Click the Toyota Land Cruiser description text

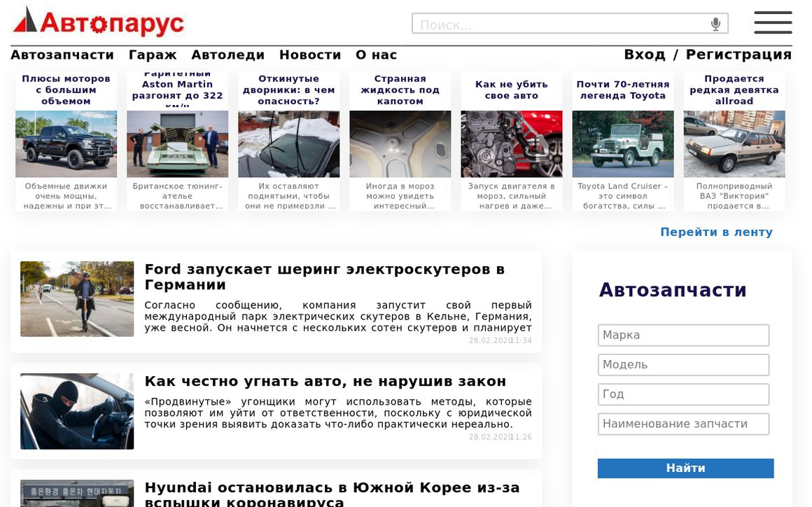pos(623,196)
